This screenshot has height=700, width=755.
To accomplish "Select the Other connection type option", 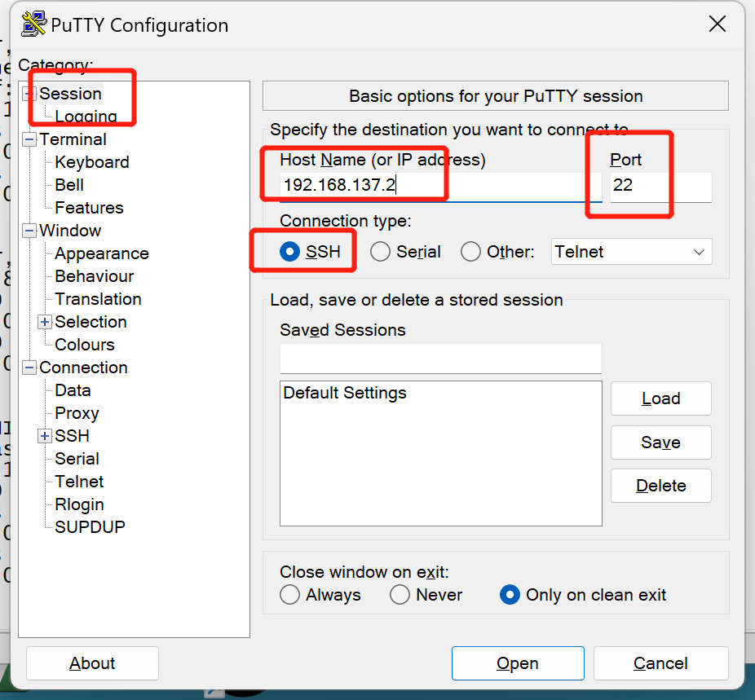I will pyautogui.click(x=470, y=252).
